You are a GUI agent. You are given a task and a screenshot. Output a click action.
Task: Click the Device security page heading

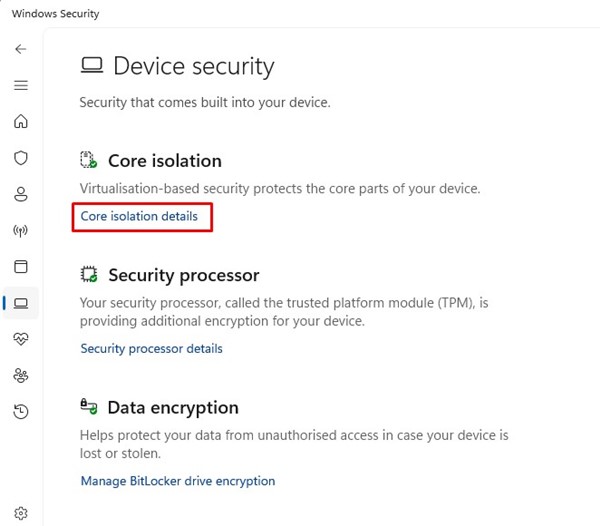click(193, 67)
